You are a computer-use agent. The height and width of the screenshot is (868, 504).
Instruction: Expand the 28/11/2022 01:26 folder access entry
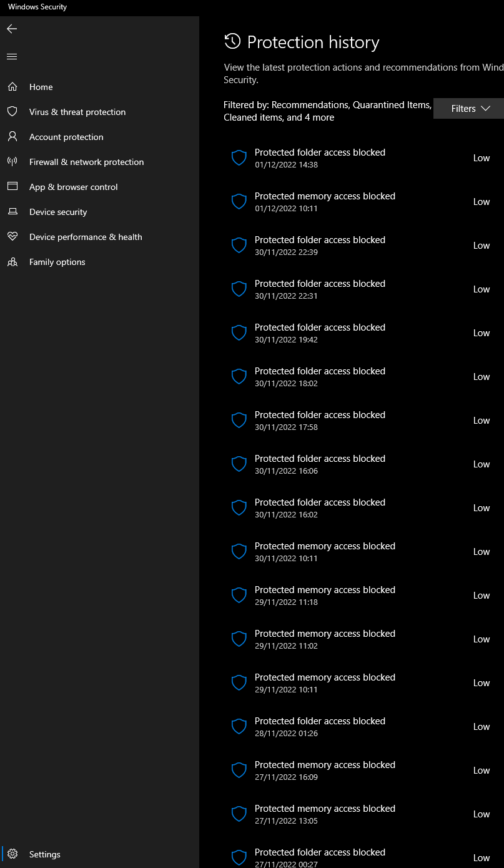point(363,727)
